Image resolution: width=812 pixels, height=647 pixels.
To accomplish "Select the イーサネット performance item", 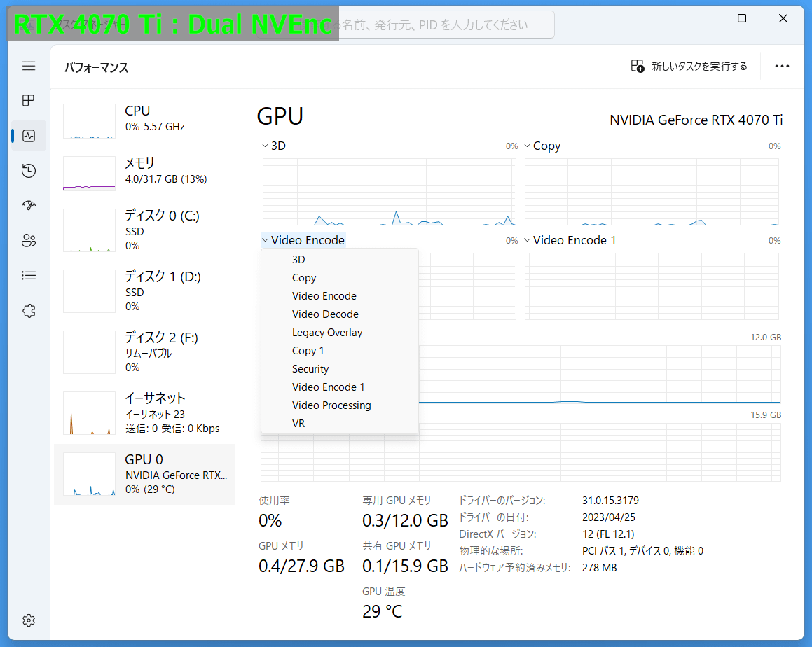I will 144,413.
